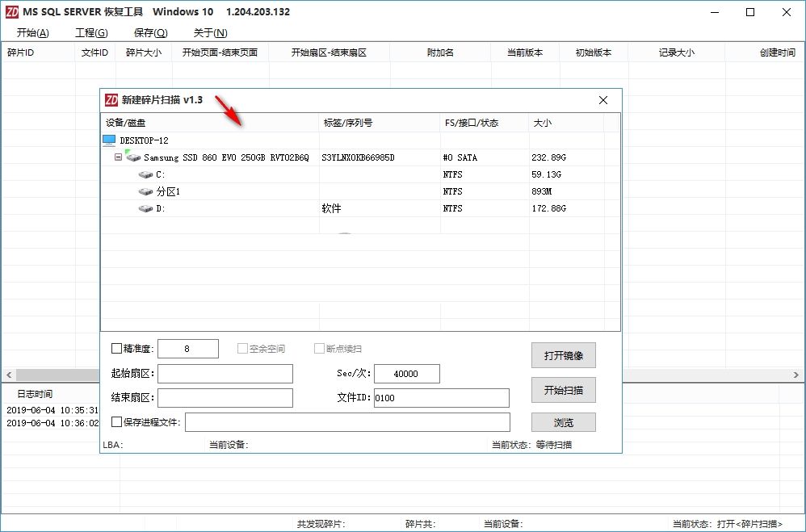Click the Samsung SSD 860 EVO drive icon
This screenshot has width=806, height=532.
coord(133,157)
